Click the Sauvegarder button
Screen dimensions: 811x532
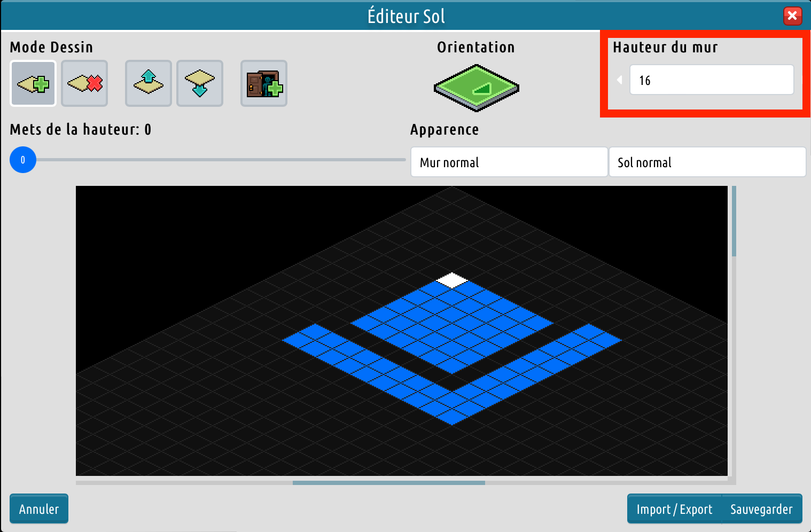(762, 508)
